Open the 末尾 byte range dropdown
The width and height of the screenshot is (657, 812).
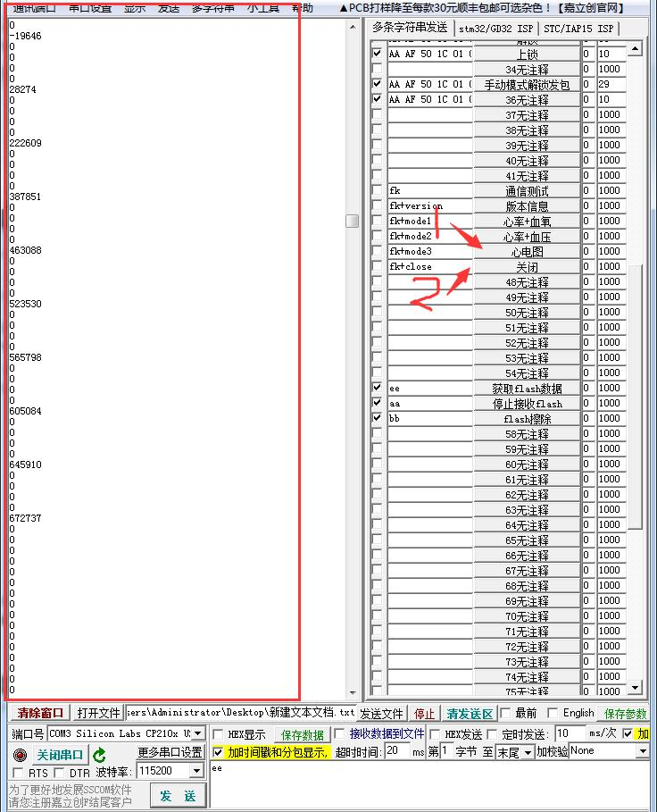pos(528,752)
